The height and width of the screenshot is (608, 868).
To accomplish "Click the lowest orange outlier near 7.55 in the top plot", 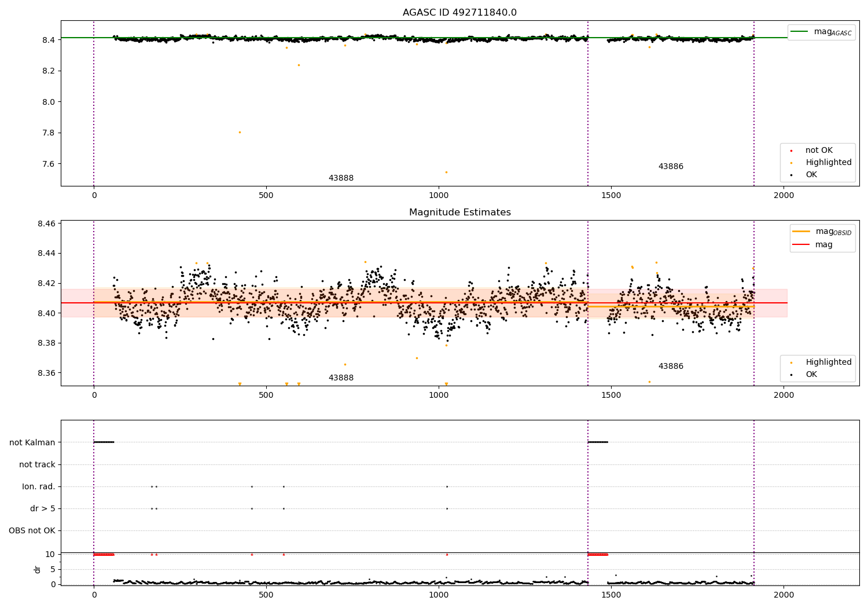I will coord(446,172).
